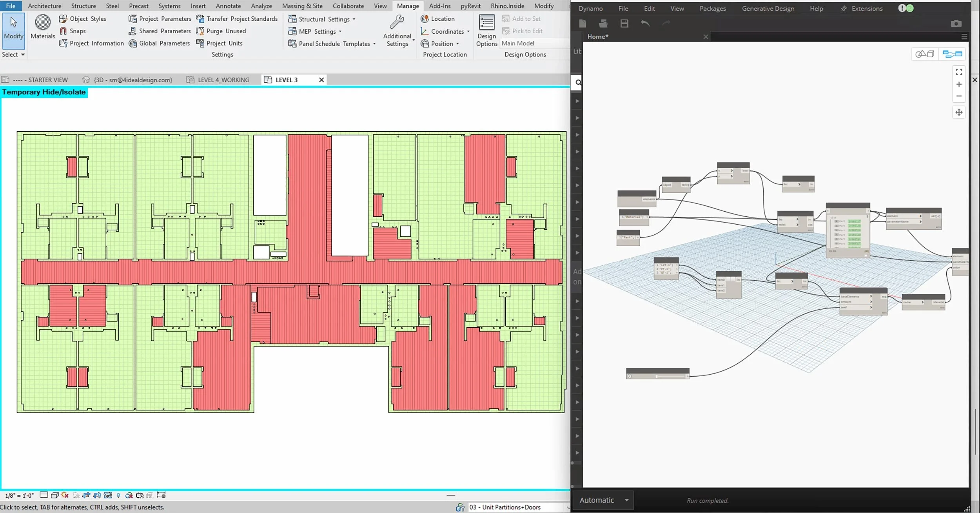This screenshot has height=513, width=980.
Task: Switch to graph view navigation mode
Action: pyautogui.click(x=952, y=54)
